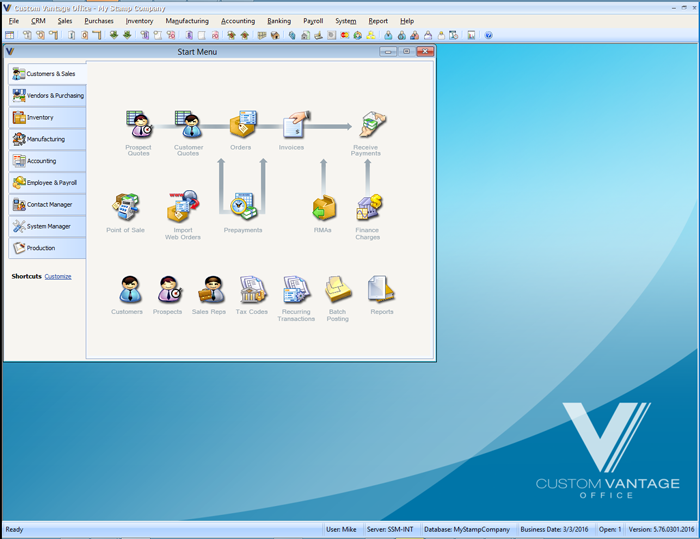Open the Inventory menu in the menu bar
This screenshot has width=700, height=539.
(139, 21)
